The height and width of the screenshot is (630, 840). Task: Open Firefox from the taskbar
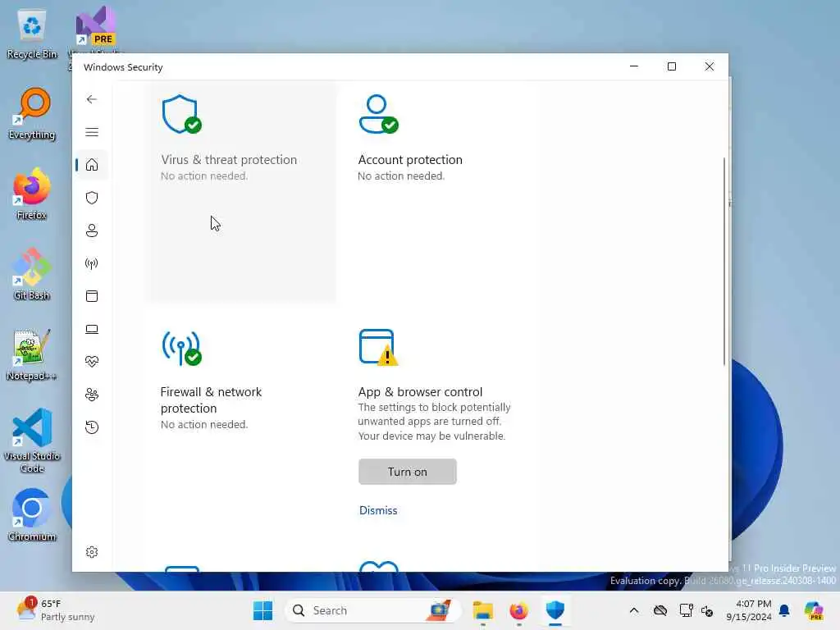(x=518, y=610)
